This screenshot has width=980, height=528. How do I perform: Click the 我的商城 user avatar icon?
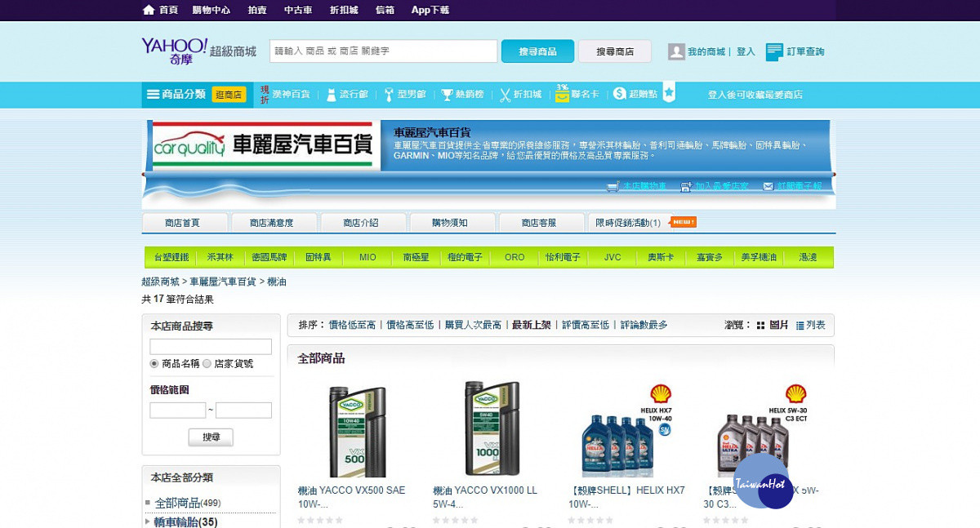pos(676,51)
